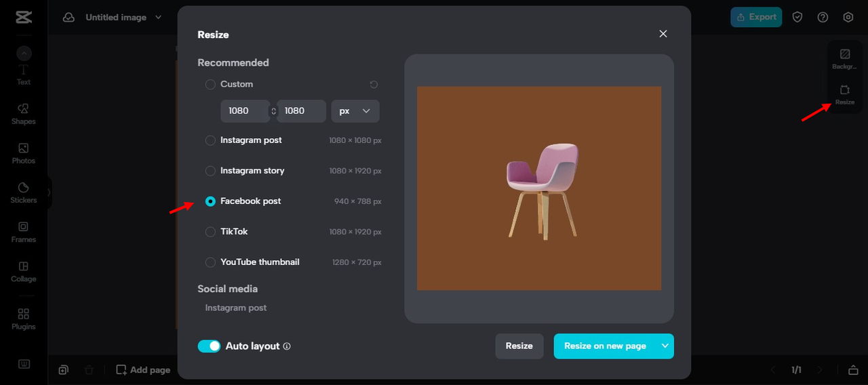Viewport: 868px width, 385px height.
Task: Open the Collage panel
Action: (24, 271)
